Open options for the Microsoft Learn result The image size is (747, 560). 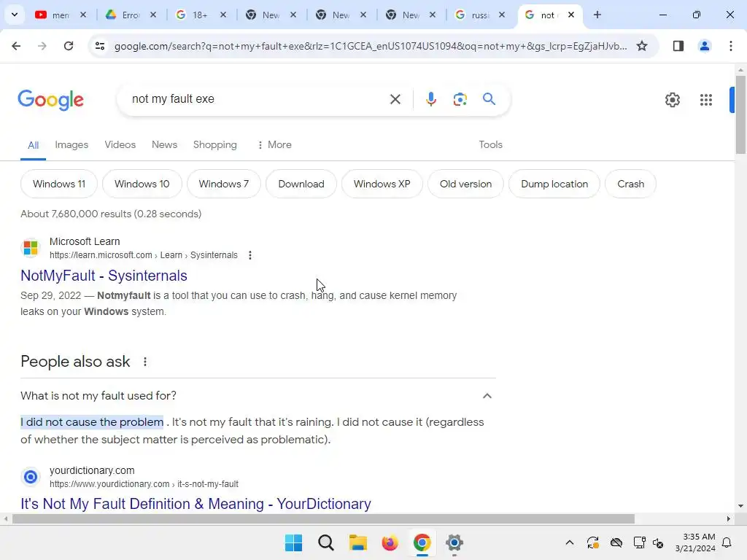point(249,255)
